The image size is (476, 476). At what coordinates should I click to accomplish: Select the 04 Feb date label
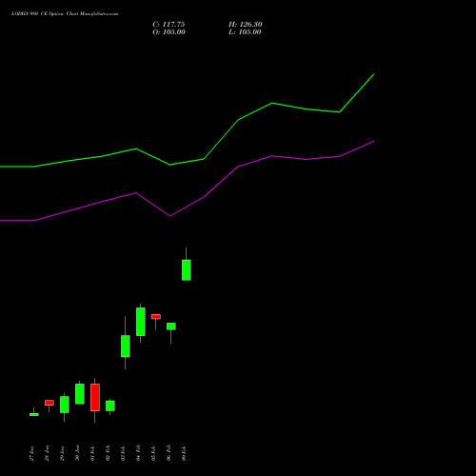pos(138,453)
